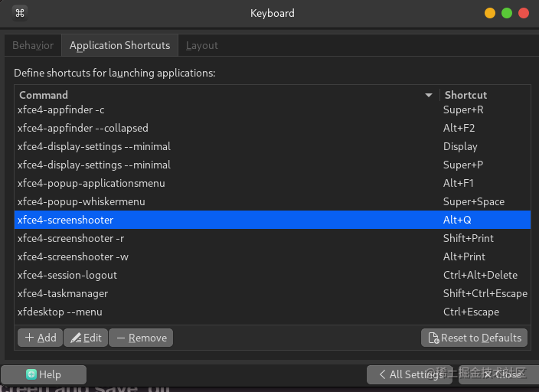Select the xfce4-screenshooter -w row

tap(273, 256)
